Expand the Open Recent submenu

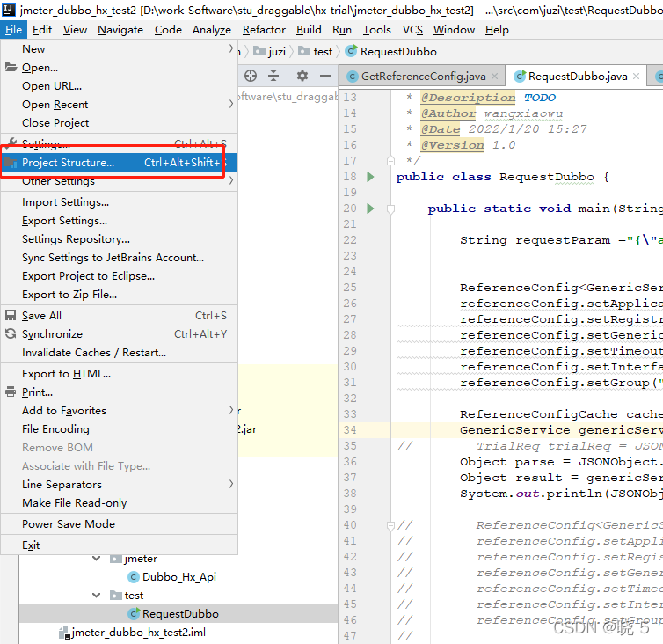[x=231, y=104]
